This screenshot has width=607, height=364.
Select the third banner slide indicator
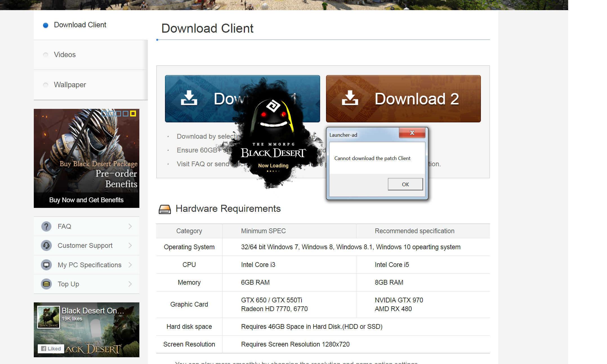pyautogui.click(x=119, y=114)
